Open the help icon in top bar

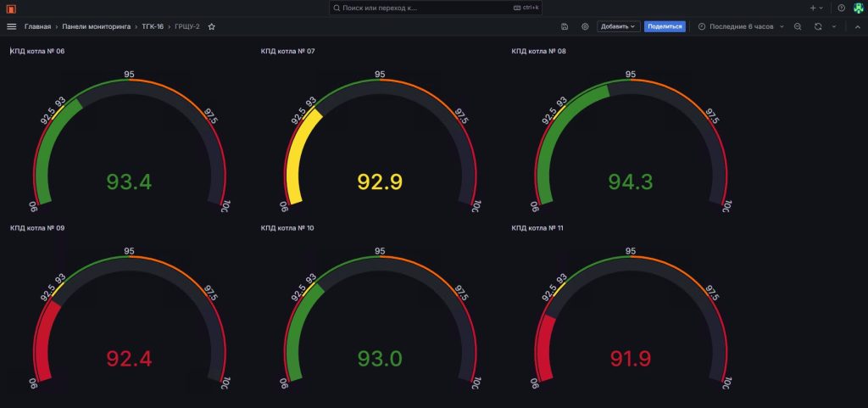click(842, 8)
